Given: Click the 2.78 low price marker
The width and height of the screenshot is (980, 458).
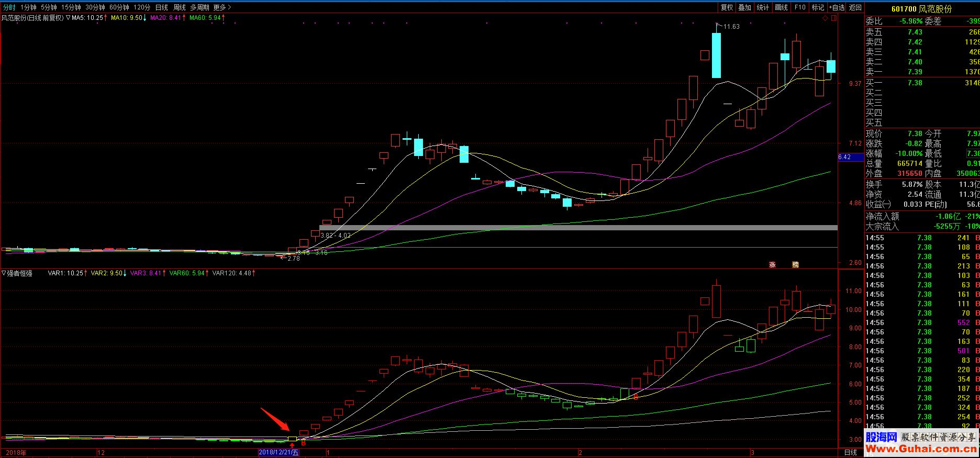Looking at the screenshot, I should [x=291, y=258].
